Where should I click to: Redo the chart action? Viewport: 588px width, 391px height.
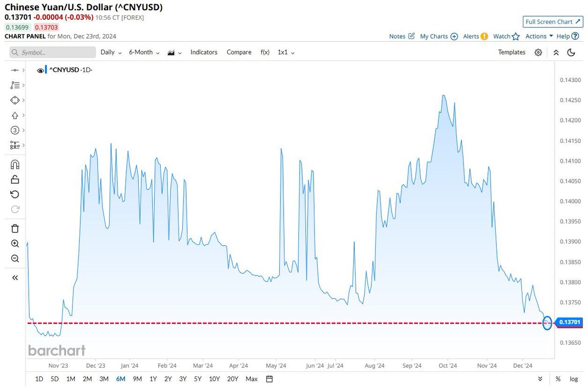15,209
